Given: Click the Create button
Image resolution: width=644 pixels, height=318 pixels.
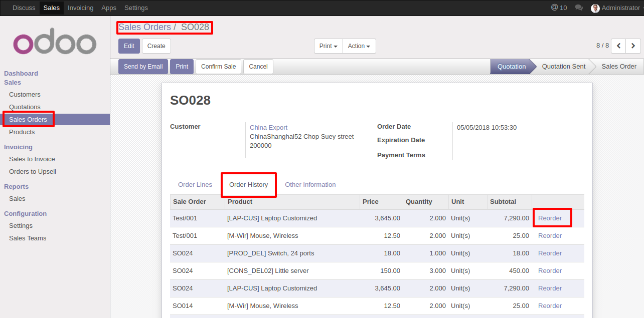Looking at the screenshot, I should (x=156, y=46).
